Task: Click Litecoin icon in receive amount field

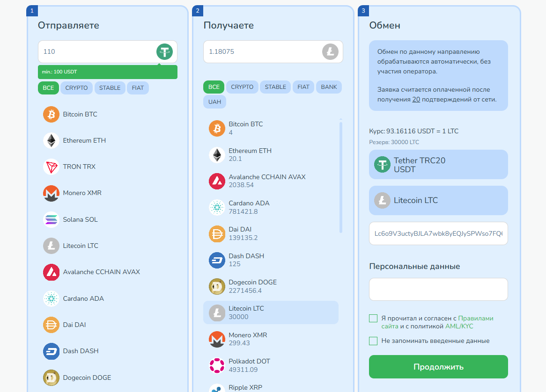Action: pos(330,52)
